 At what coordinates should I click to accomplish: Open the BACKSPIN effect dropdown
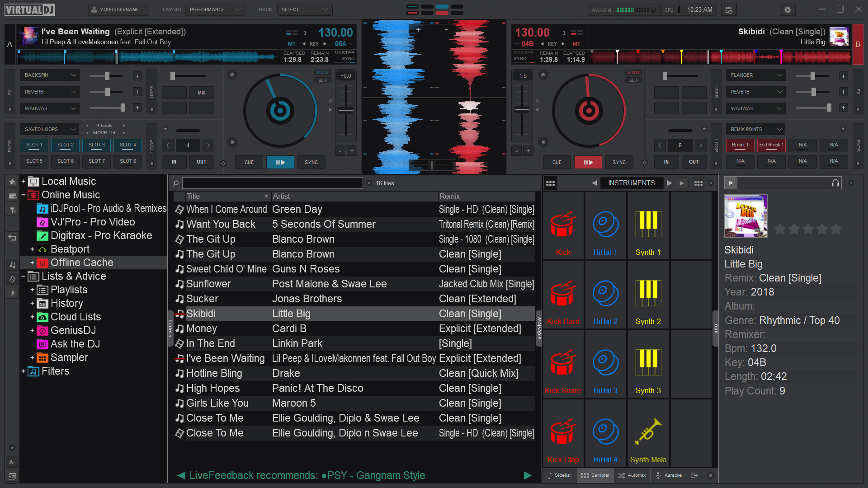pos(73,75)
